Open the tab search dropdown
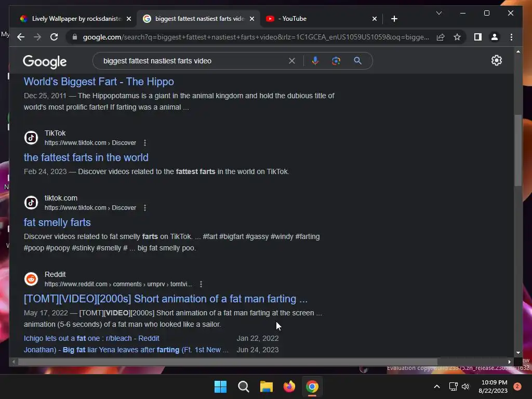The width and height of the screenshot is (532, 399). [438, 13]
